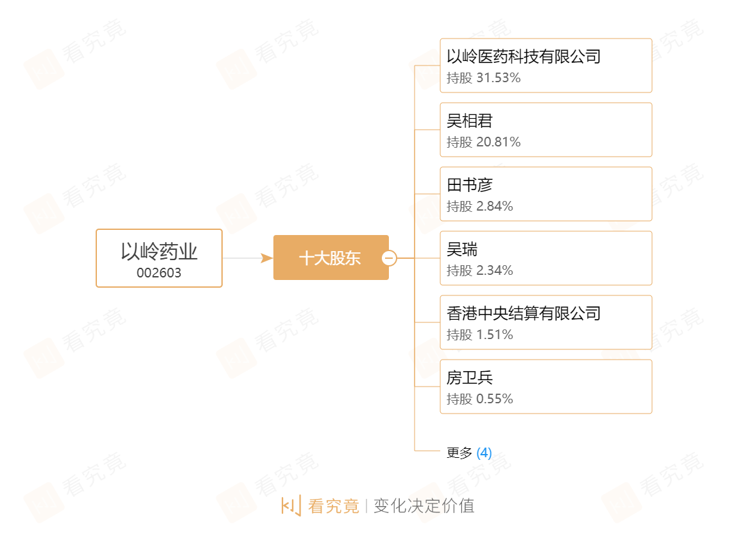Viewport: 756px width, 533px height.
Task: Click the 持股 20.81% label
Action: (x=484, y=142)
